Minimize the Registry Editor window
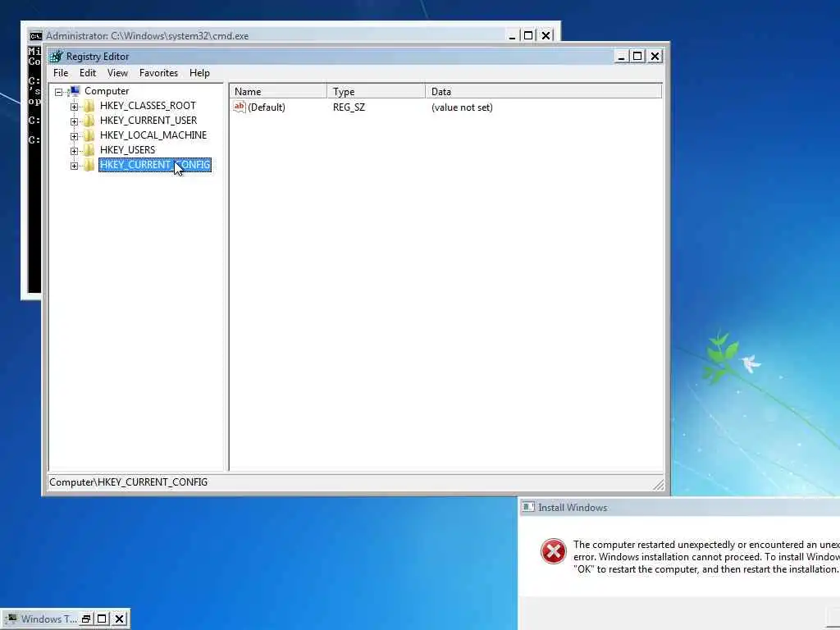The height and width of the screenshot is (630, 840). pyautogui.click(x=621, y=57)
